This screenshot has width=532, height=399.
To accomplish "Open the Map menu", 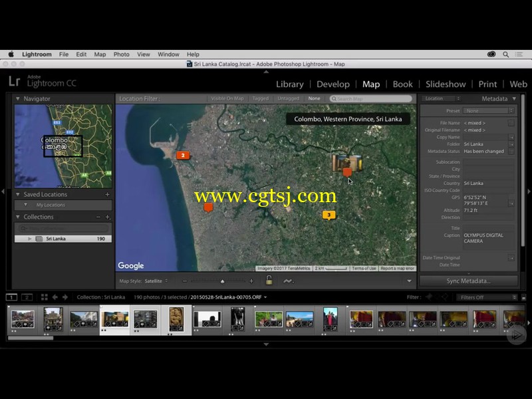I will pyautogui.click(x=100, y=55).
